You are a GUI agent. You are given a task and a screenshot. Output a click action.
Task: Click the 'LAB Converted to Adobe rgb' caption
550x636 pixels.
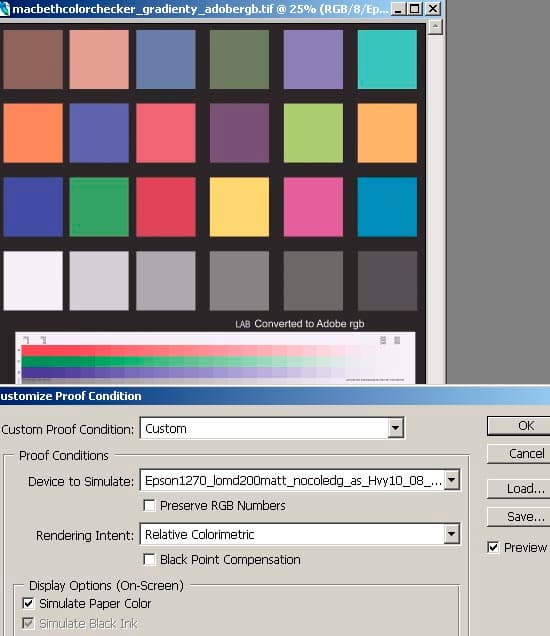(300, 324)
